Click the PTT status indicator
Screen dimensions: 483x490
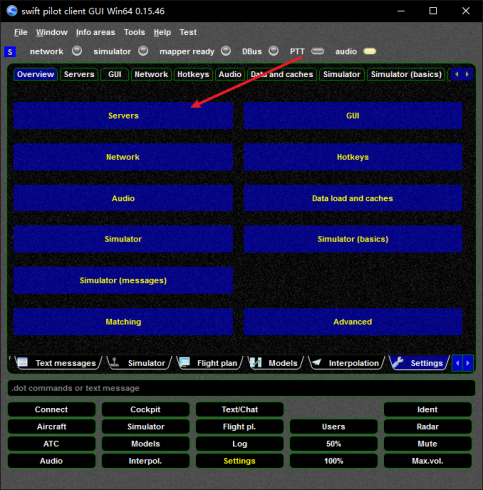[317, 51]
